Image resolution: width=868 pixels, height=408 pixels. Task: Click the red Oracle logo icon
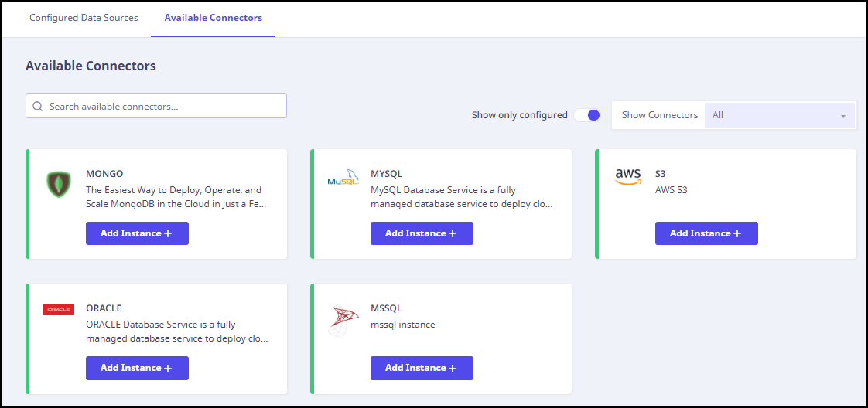point(59,310)
